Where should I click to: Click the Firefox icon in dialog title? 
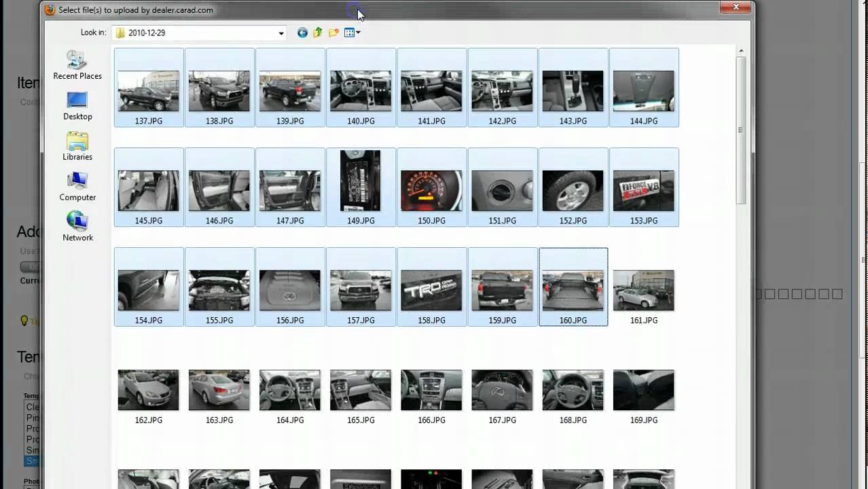(x=50, y=10)
